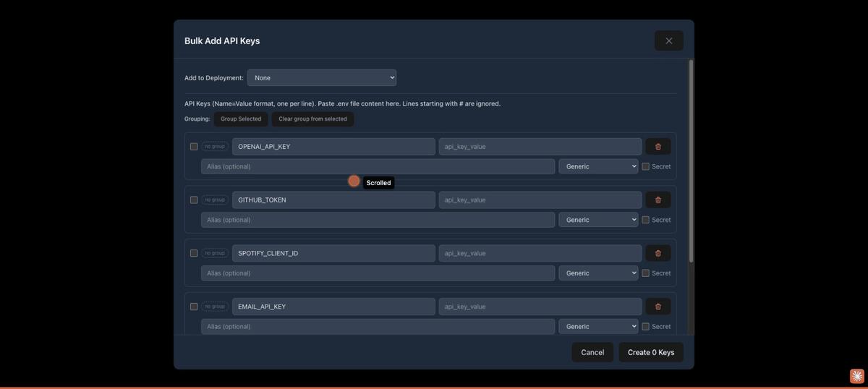Select the OPENAI_API_KEY row checkbox
Viewport: 868px width, 389px height.
[194, 147]
